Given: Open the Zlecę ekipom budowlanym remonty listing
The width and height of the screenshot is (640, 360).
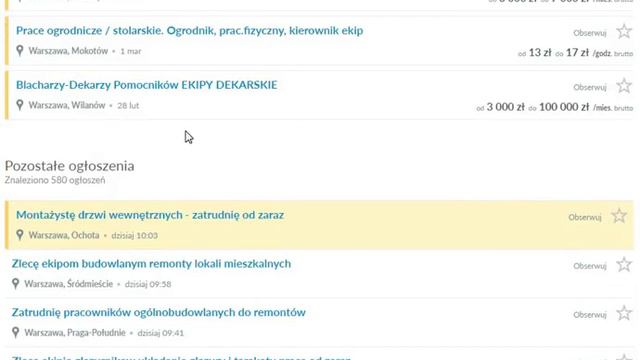Looking at the screenshot, I should click(x=151, y=264).
